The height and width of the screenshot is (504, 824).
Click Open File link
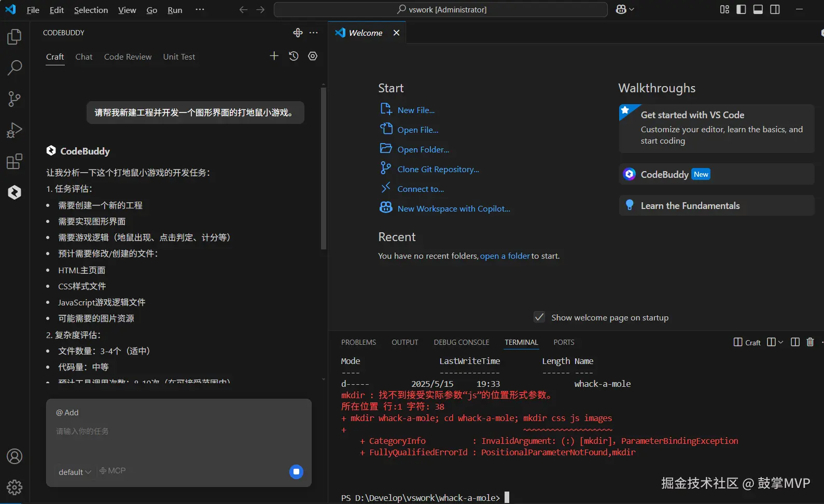coord(418,130)
